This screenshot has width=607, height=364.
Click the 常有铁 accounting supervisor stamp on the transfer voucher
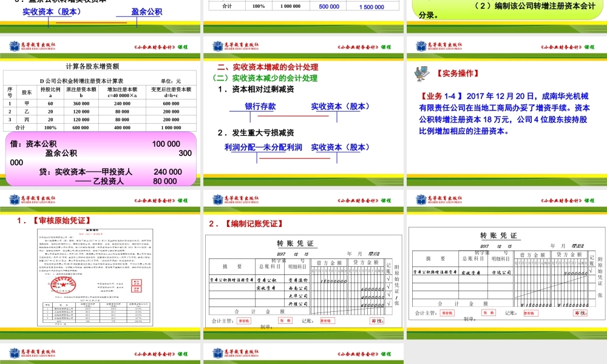[x=244, y=320]
